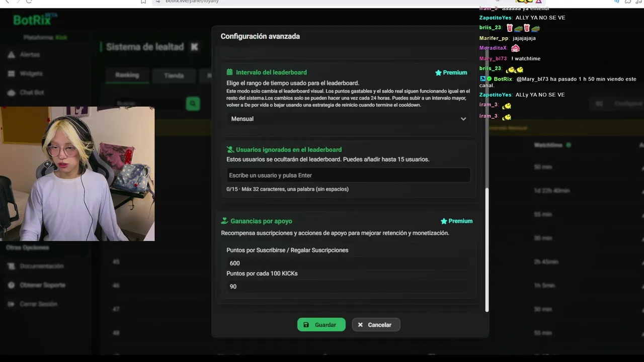644x362 pixels.
Task: Click the X icon in the Cancelar button
Action: 360,325
